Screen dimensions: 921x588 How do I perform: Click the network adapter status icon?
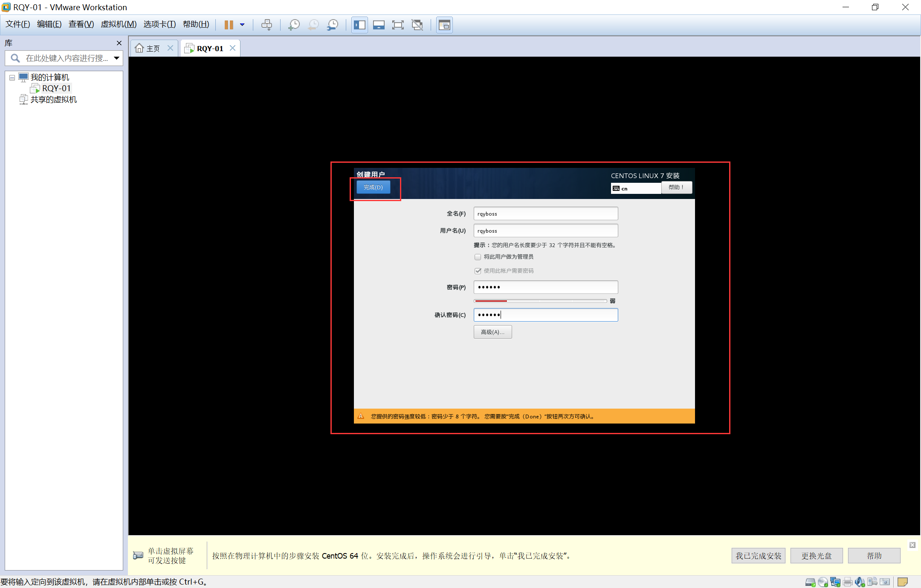835,582
